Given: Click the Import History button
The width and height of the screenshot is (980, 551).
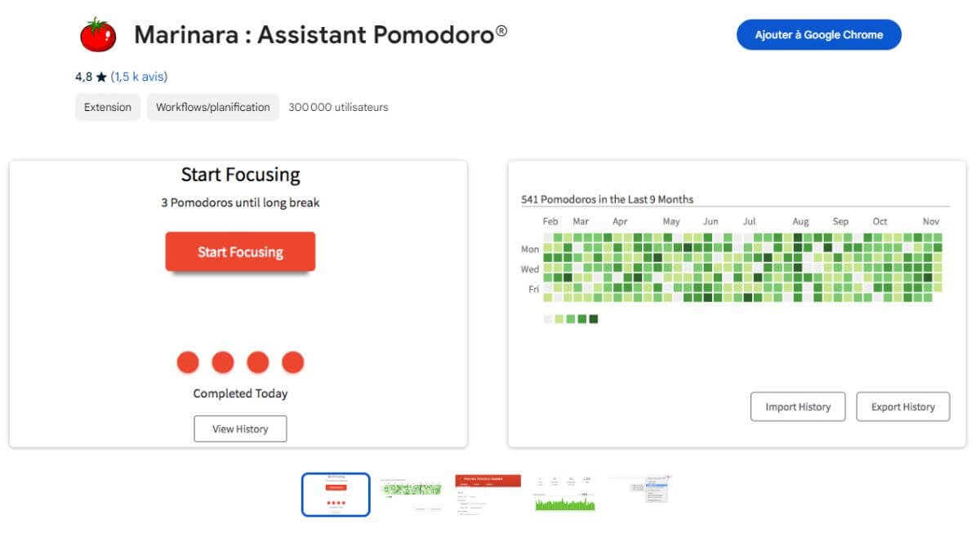Looking at the screenshot, I should coord(798,407).
